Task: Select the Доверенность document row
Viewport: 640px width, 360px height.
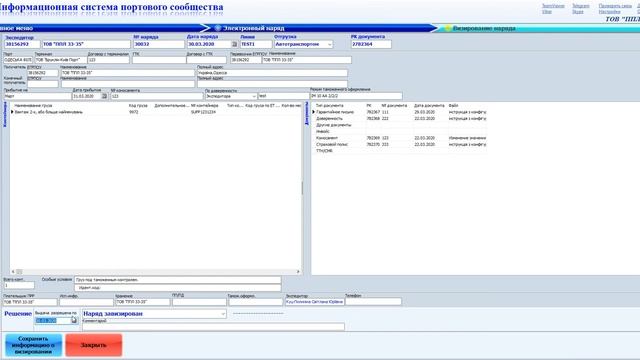Action: click(x=400, y=118)
